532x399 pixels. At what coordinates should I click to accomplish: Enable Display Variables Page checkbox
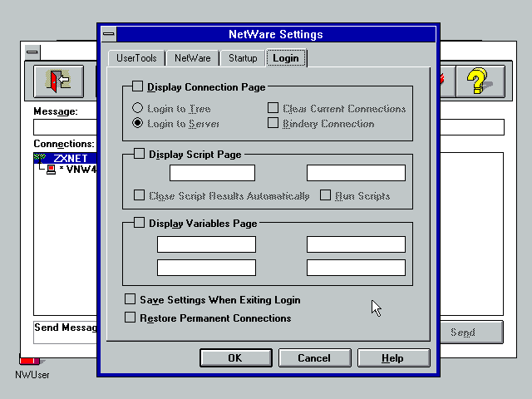tap(139, 223)
